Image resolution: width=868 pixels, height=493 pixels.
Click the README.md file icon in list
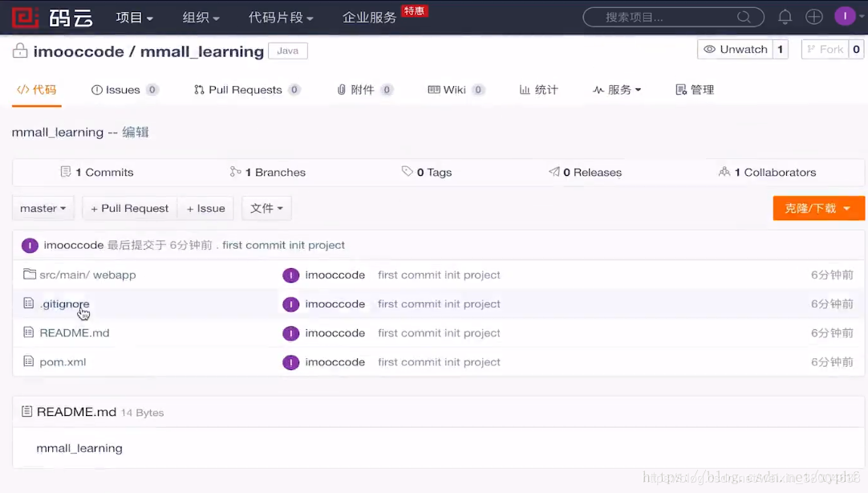coord(29,332)
